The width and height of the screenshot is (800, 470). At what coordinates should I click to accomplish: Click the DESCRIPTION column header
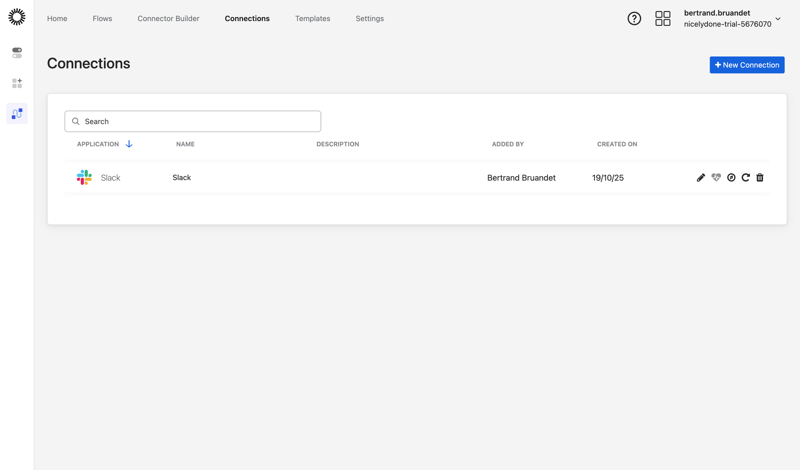[x=338, y=144]
